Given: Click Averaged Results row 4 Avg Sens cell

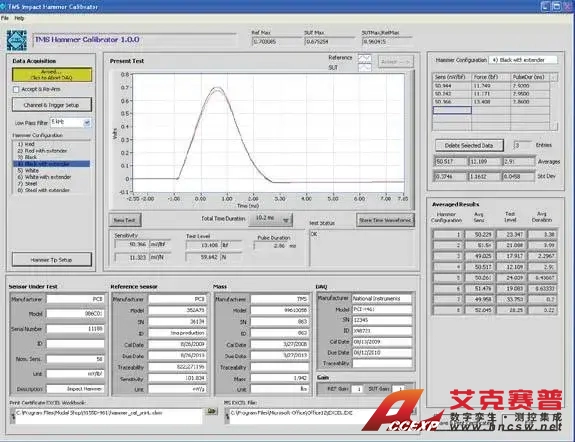Looking at the screenshot, I should point(479,267).
